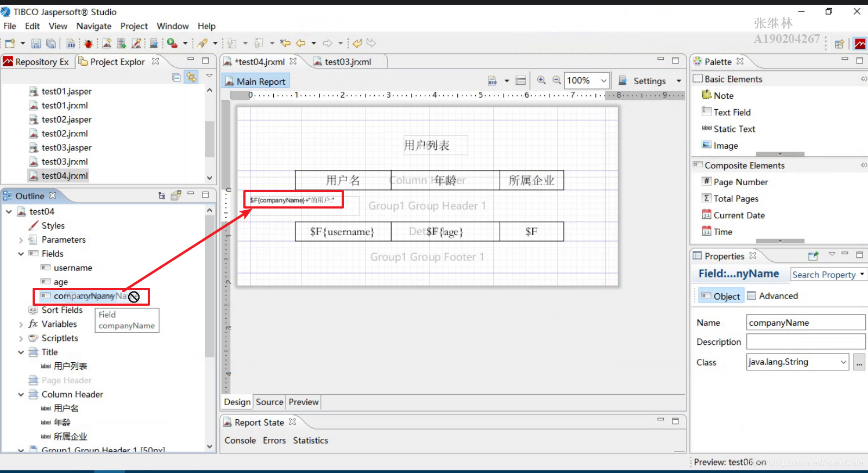Screen dimensions: 868x473
Task: Switch to the Source editor tab
Action: tap(269, 402)
